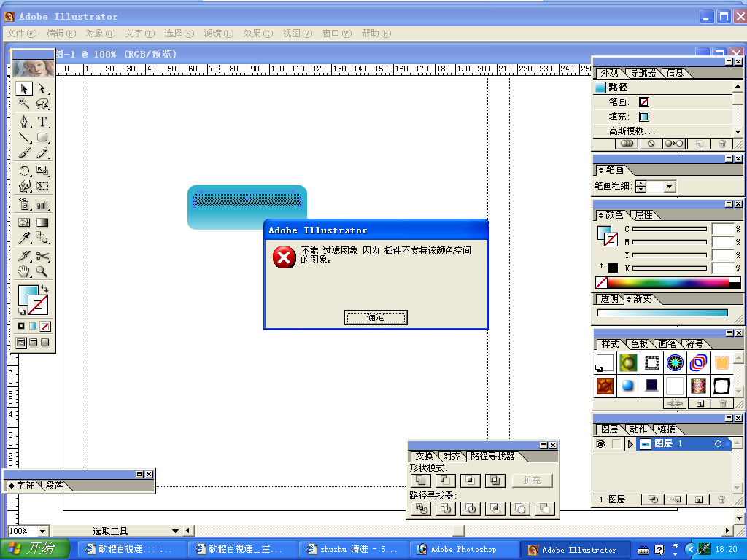Select the Scissors tool
The image size is (747, 560).
42,256
